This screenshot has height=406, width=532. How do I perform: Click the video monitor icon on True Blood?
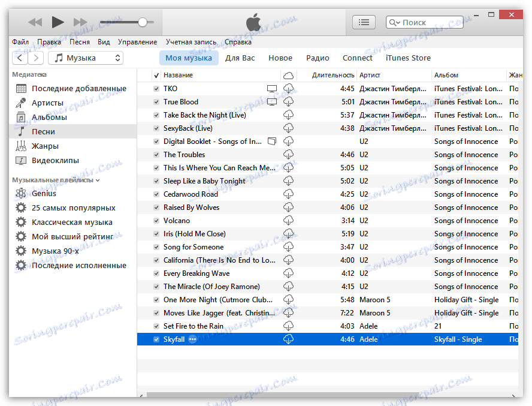pyautogui.click(x=272, y=102)
